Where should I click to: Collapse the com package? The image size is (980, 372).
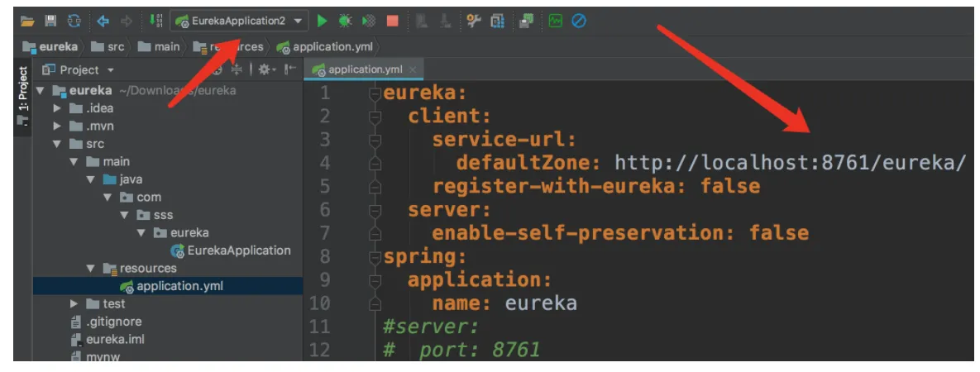pos(108,198)
